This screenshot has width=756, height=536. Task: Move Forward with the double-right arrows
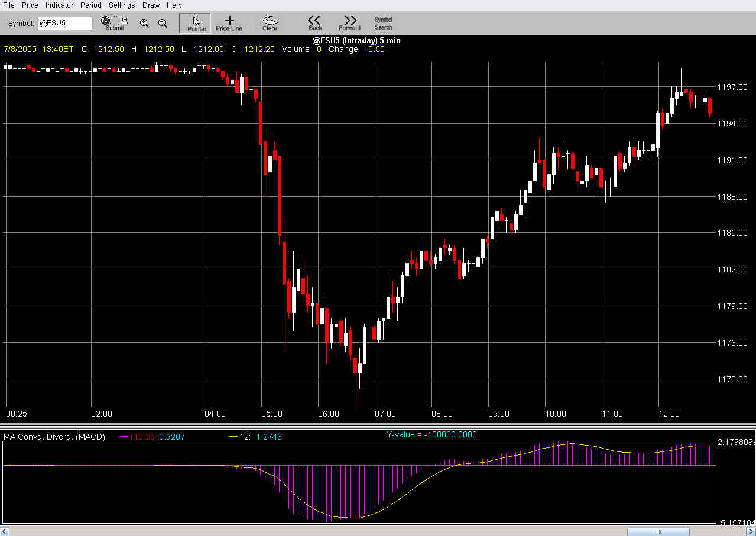(350, 24)
